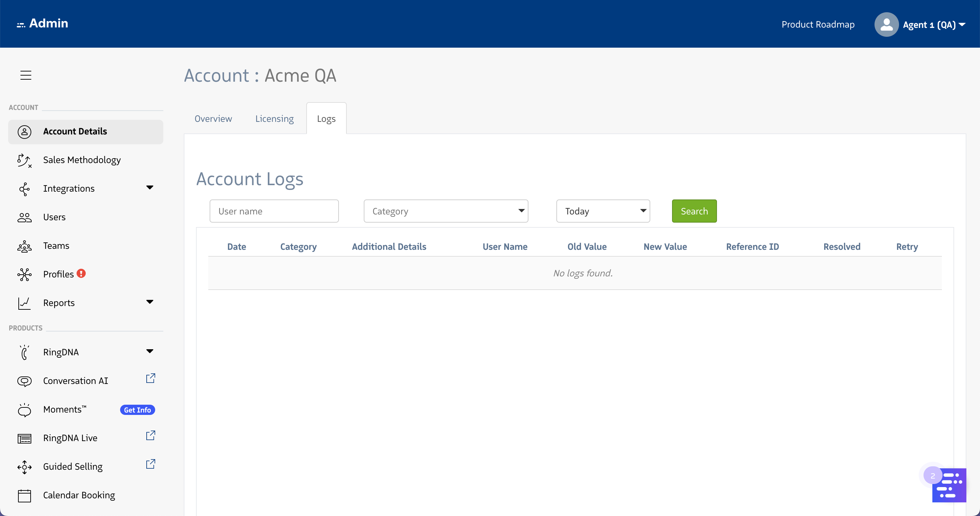Focus the User name input field
The height and width of the screenshot is (516, 980).
[x=274, y=211]
